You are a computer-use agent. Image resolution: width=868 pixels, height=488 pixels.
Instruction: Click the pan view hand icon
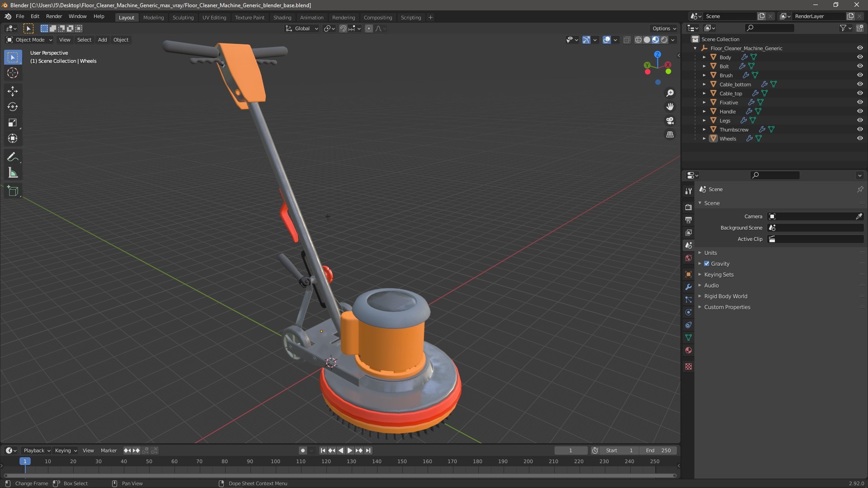tap(670, 107)
